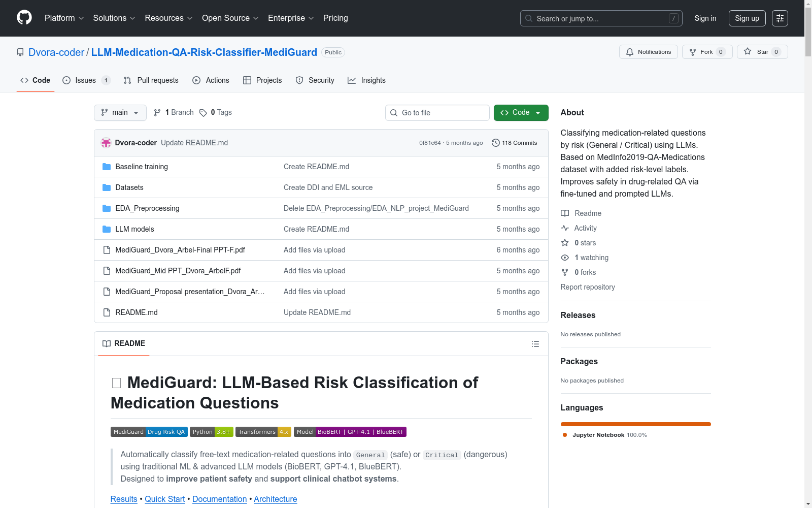Click the LLM models folder icon

tap(107, 229)
